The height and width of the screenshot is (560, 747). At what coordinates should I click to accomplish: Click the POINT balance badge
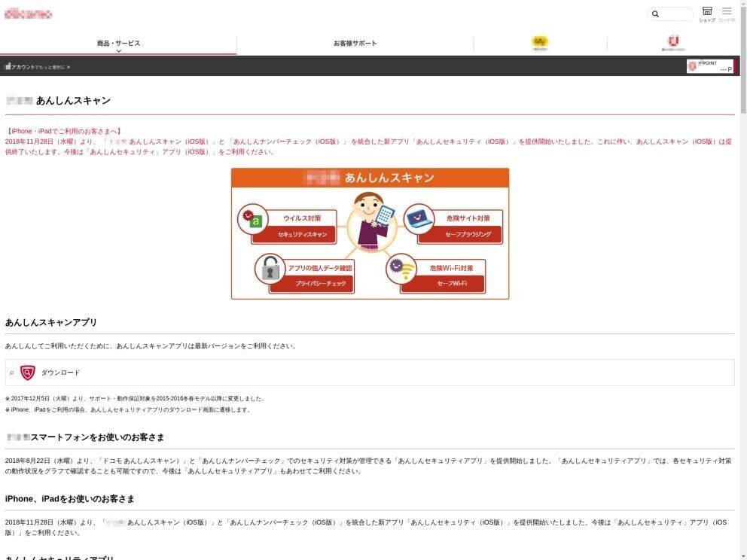point(709,67)
